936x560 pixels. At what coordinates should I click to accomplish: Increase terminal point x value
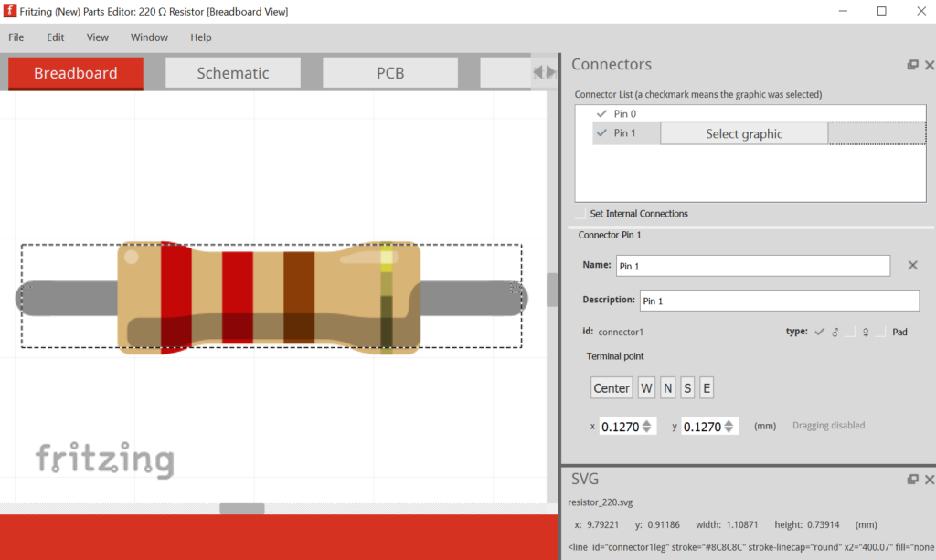[647, 421]
